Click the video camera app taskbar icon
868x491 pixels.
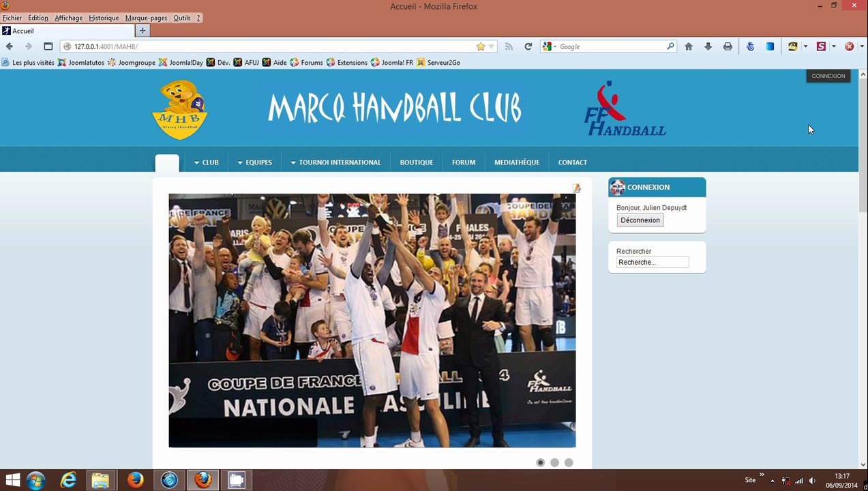tap(236, 480)
